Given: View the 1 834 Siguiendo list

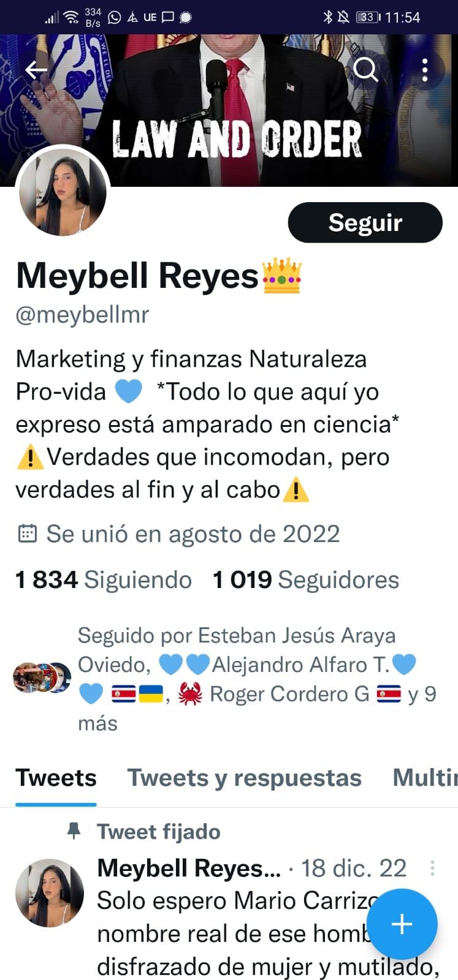Looking at the screenshot, I should 104,579.
